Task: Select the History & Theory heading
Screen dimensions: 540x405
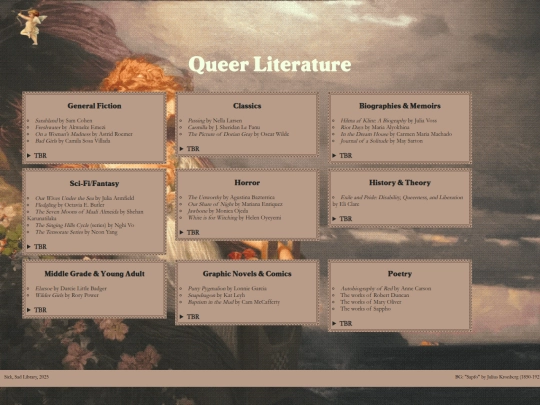Action: click(400, 183)
